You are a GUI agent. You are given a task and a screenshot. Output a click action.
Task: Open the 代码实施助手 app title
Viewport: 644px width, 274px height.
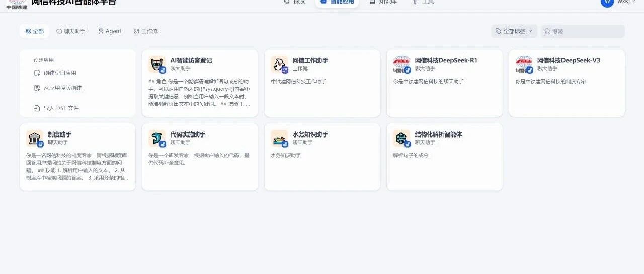click(188, 134)
